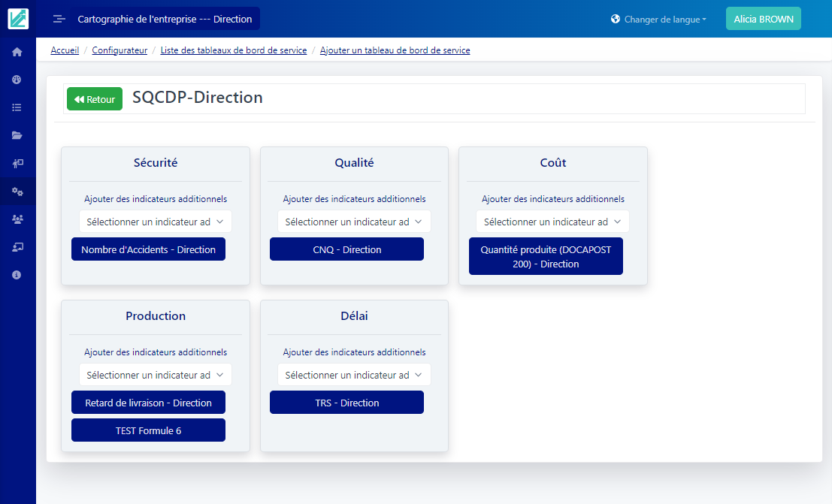
Task: Click the screen-edit icon in the sidebar
Action: coord(17,246)
